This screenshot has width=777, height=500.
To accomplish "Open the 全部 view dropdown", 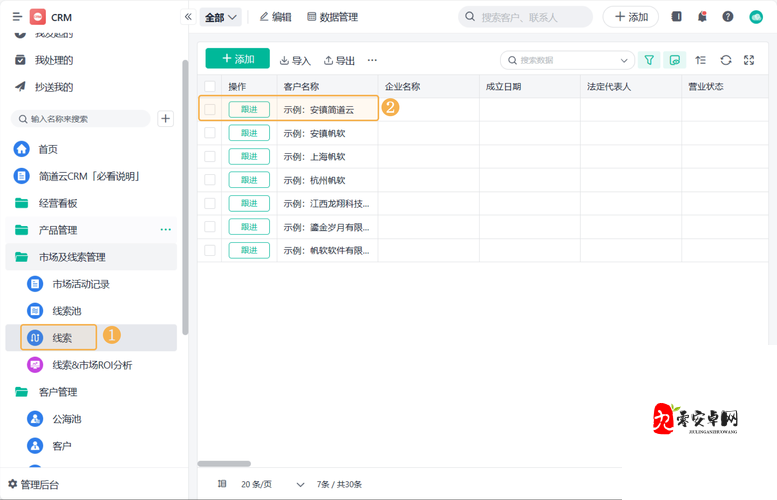I will [x=221, y=17].
